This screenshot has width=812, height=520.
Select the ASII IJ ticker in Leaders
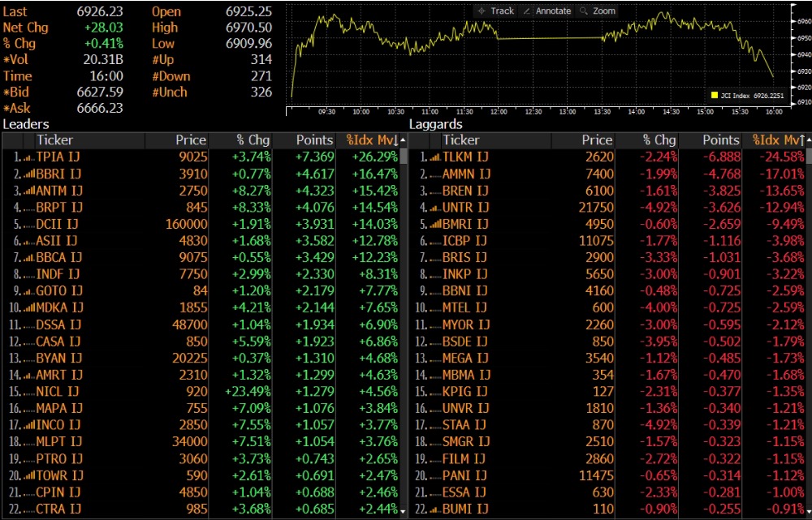click(57, 241)
